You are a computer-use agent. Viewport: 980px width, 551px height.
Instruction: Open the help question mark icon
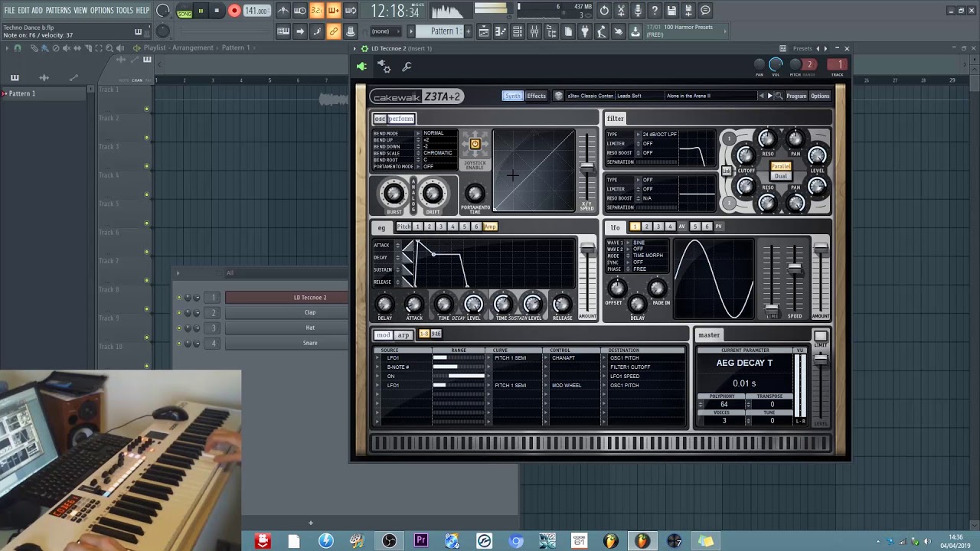[x=654, y=10]
